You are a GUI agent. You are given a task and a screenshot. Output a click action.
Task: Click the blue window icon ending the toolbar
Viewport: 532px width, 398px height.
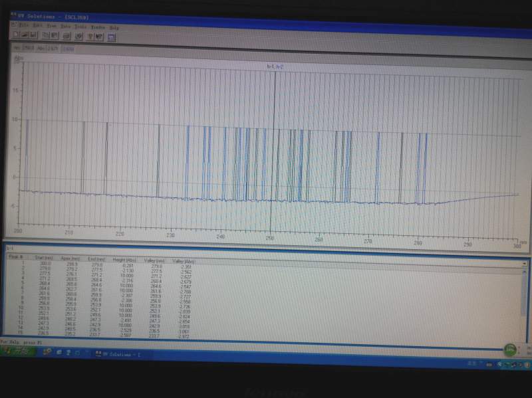pos(111,37)
